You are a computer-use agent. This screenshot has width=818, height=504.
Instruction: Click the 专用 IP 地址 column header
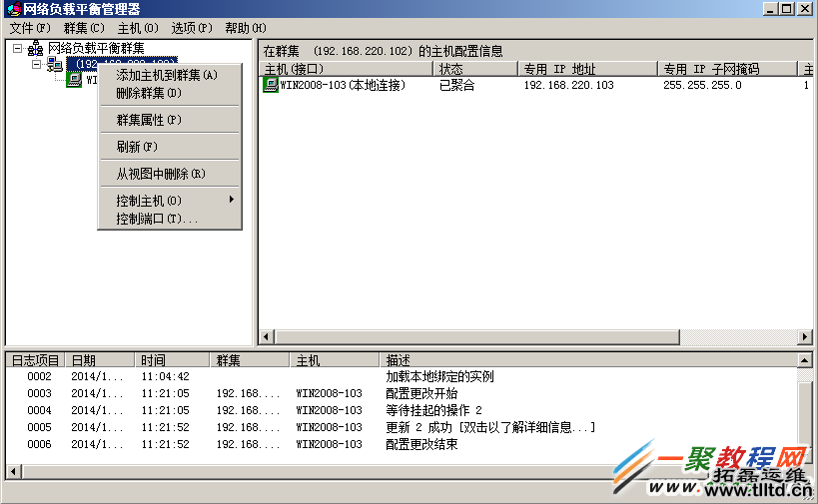pos(587,69)
